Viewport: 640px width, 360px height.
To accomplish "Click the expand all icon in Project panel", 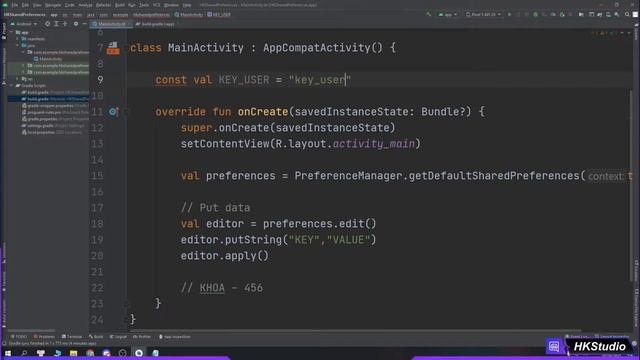I will (56, 24).
